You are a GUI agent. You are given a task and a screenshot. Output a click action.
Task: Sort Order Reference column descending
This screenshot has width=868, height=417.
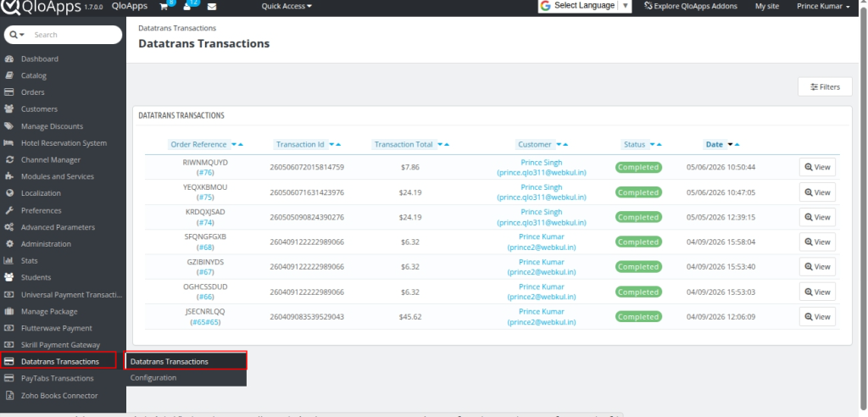point(234,145)
